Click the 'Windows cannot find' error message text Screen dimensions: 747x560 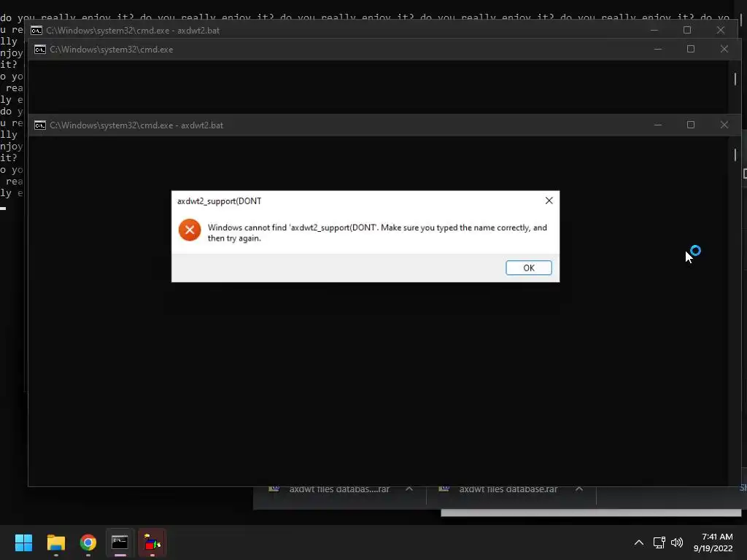(377, 233)
